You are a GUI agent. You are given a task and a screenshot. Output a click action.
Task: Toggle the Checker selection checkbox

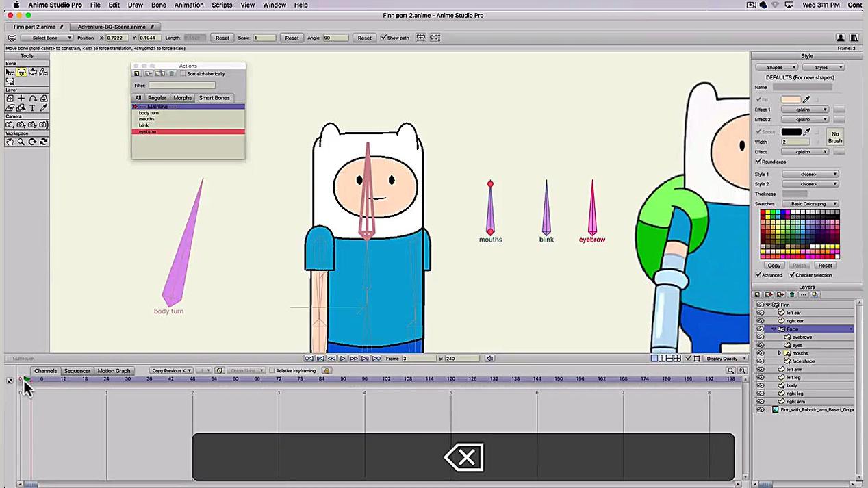tap(792, 275)
